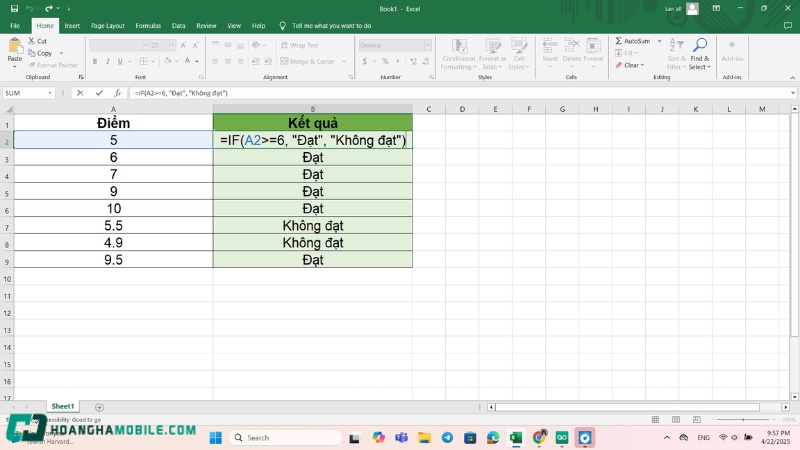This screenshot has width=800, height=450.
Task: Click the Copy icon in Clipboard group
Action: pos(32,53)
